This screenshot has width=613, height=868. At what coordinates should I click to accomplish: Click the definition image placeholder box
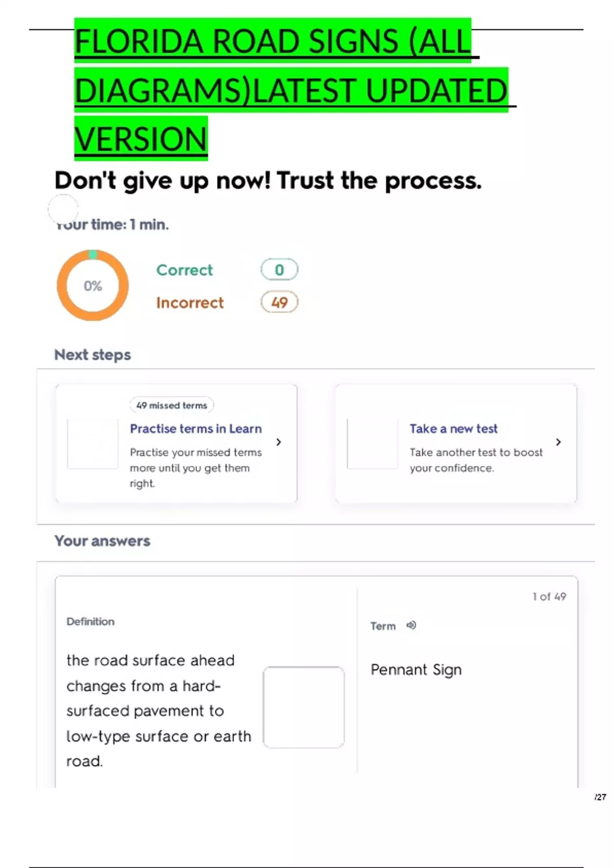pos(303,707)
